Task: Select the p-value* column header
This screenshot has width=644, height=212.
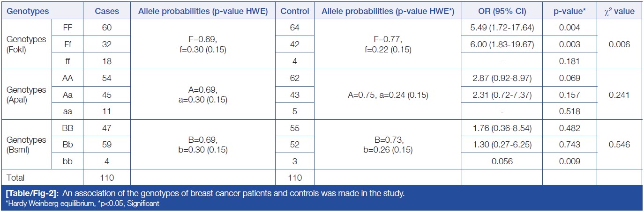Action: pyautogui.click(x=569, y=10)
